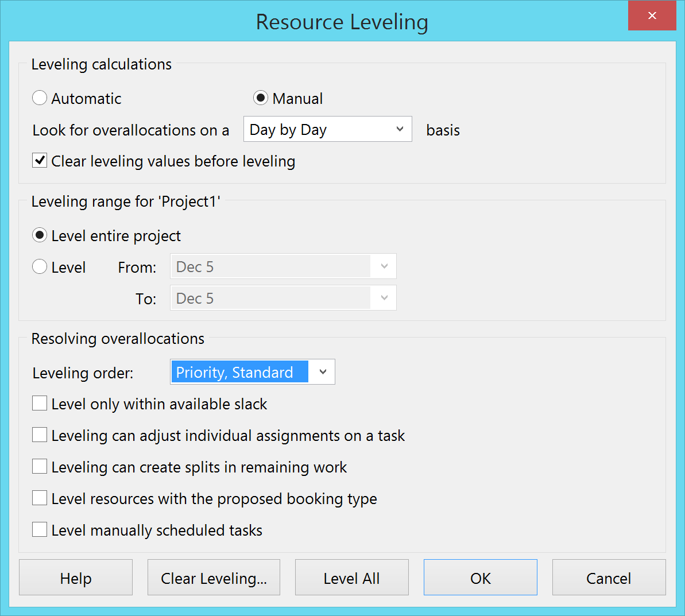Click the Cancel button
The height and width of the screenshot is (616, 685).
[609, 578]
